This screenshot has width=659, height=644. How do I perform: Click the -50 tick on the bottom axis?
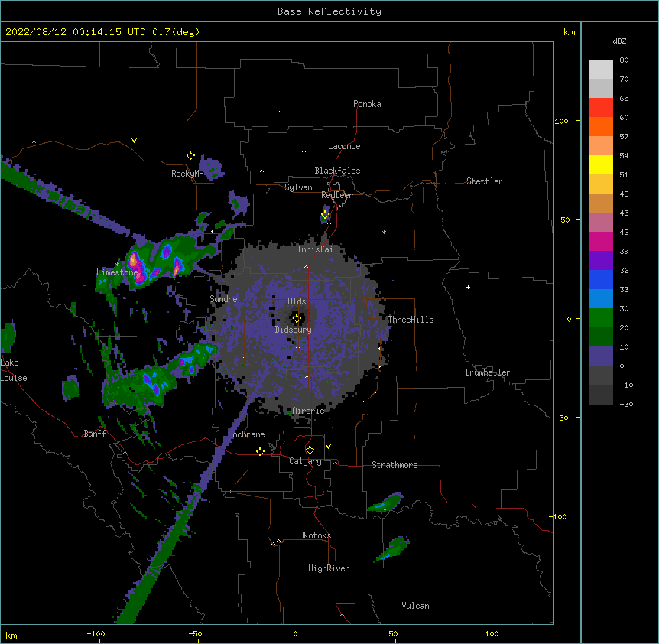[195, 633]
